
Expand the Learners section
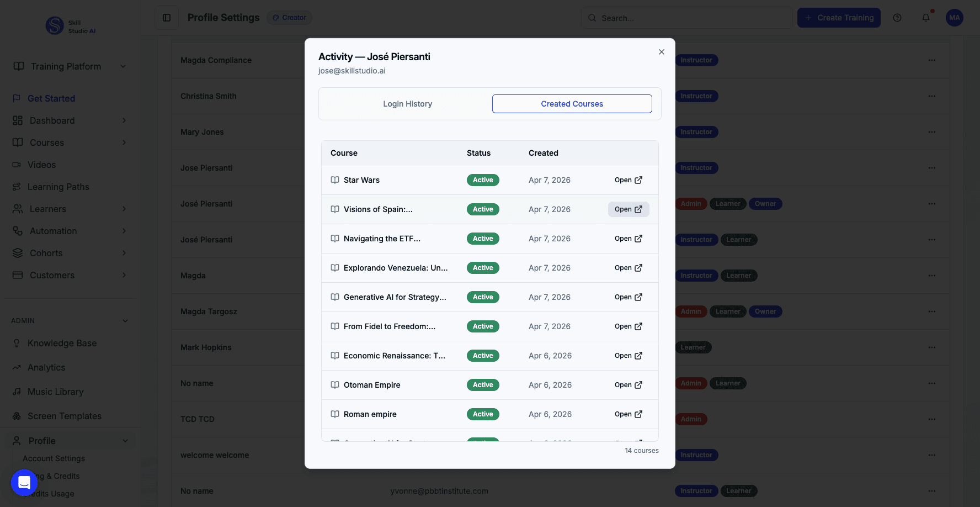[x=47, y=209]
